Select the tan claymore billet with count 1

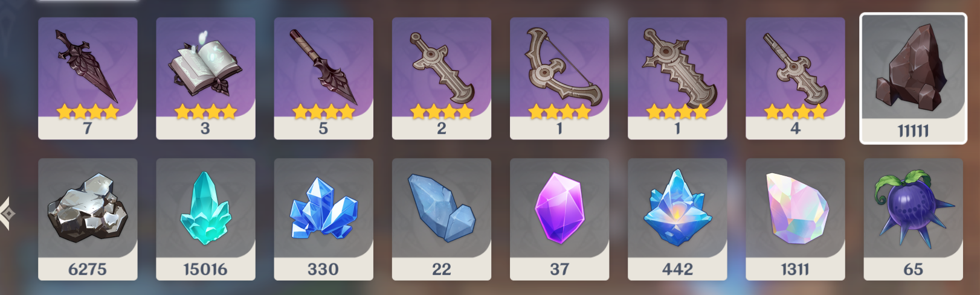point(677,78)
